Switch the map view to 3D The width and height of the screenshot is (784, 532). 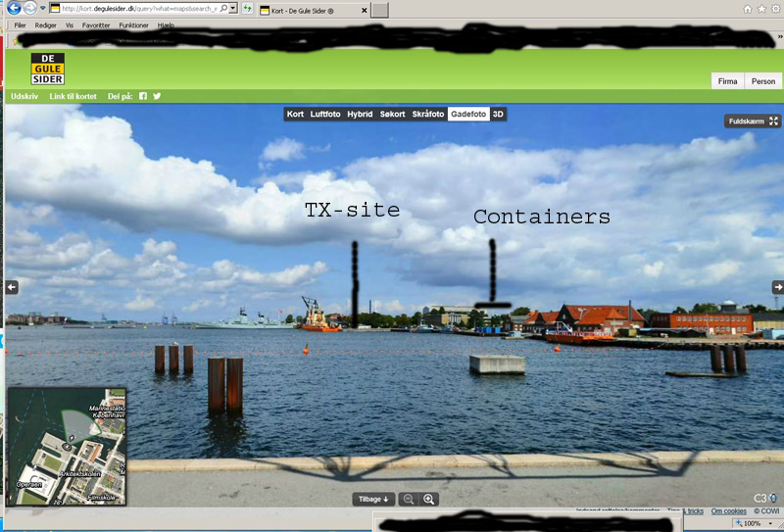[x=498, y=114]
